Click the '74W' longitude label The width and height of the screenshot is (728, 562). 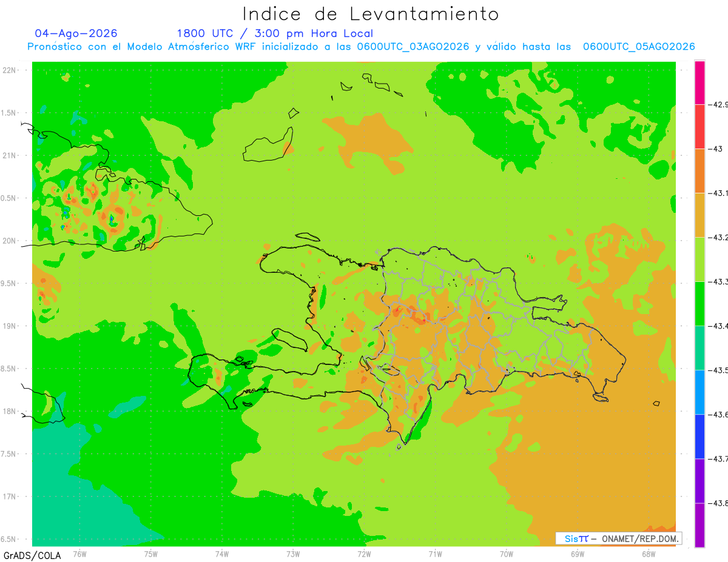pos(222,554)
